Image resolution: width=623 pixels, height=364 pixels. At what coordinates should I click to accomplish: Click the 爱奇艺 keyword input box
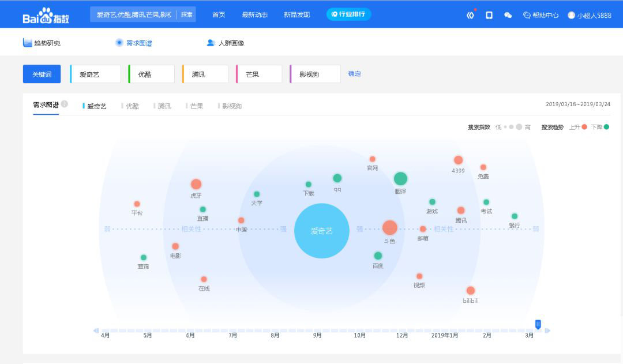click(95, 74)
